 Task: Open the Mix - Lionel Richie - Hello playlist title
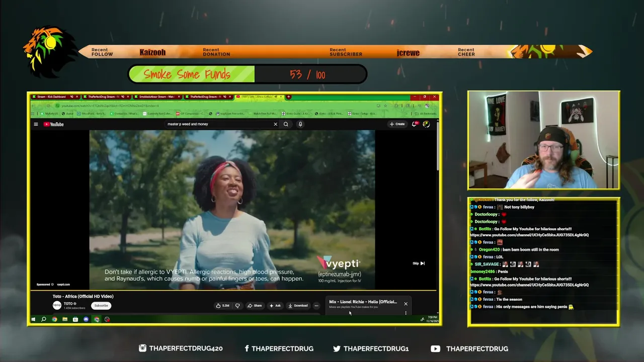(x=363, y=302)
